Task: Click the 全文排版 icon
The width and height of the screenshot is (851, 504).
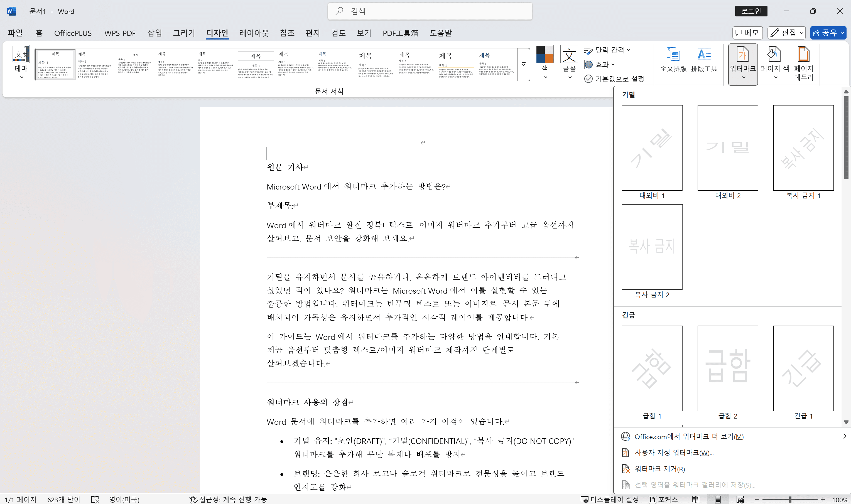Action: click(673, 60)
